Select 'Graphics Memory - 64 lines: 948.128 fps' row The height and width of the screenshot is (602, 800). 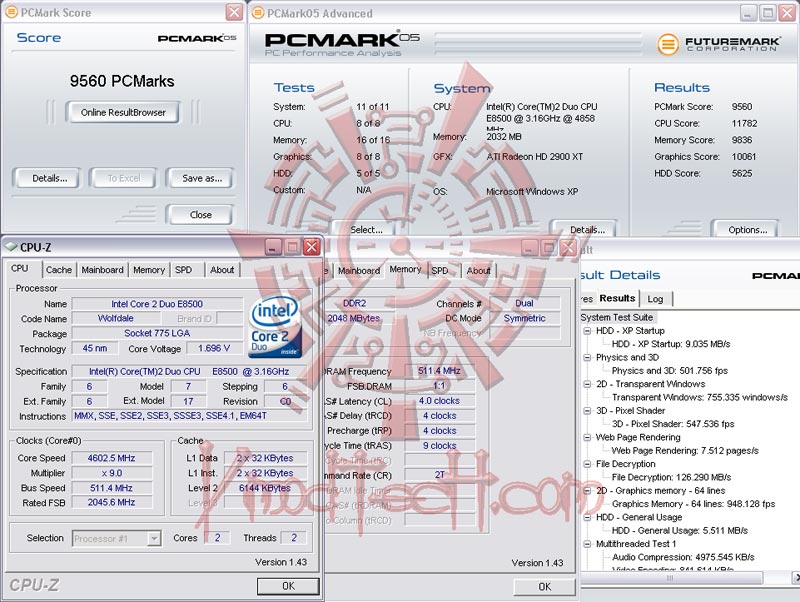[x=693, y=504]
